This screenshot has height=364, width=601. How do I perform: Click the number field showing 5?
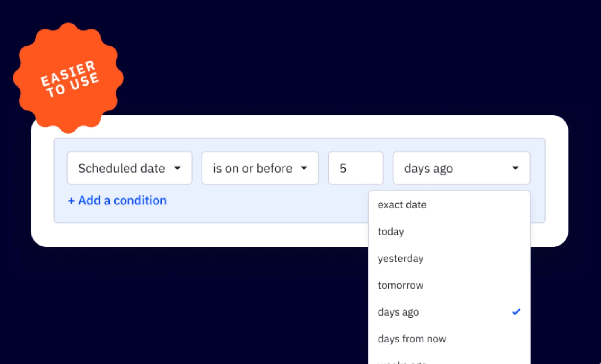click(x=355, y=168)
